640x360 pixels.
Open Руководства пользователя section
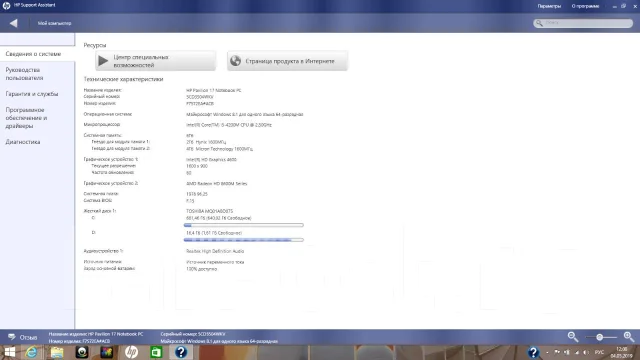[x=24, y=74]
